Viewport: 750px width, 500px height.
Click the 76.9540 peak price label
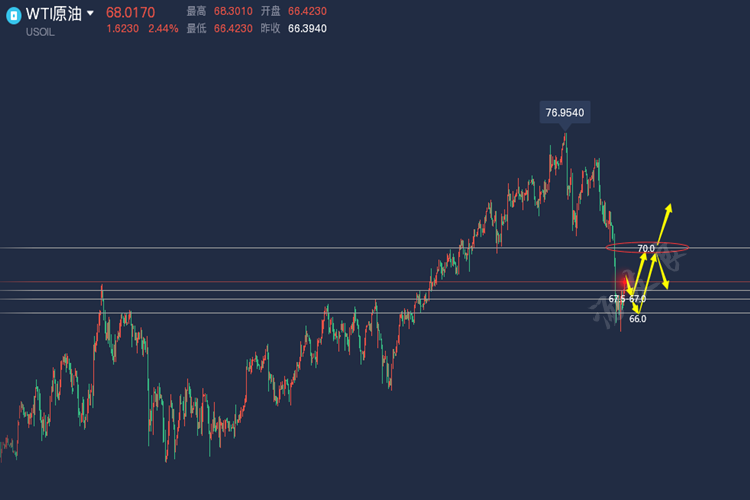pyautogui.click(x=565, y=112)
